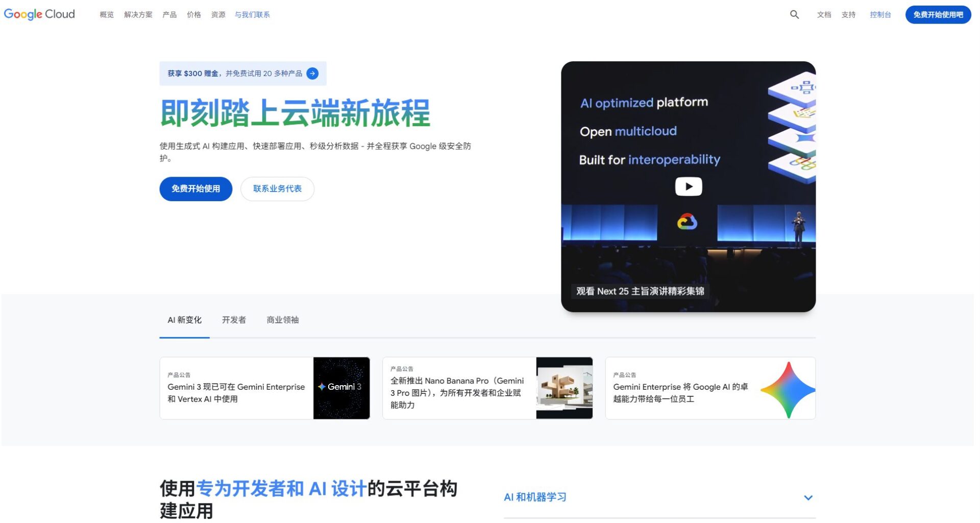The width and height of the screenshot is (980, 523).
Task: Click the 免费开始使用 button
Action: click(x=196, y=188)
